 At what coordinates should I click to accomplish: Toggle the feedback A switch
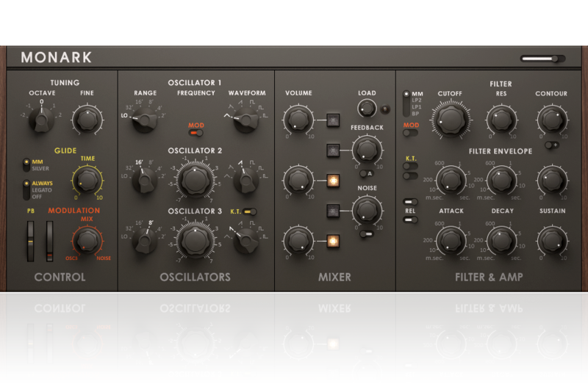tap(366, 173)
